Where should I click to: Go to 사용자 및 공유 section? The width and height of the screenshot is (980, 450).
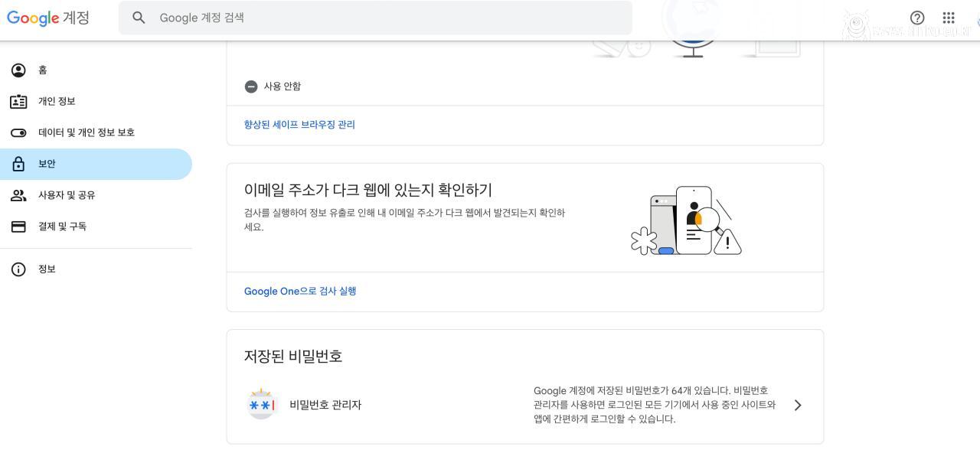pos(67,195)
